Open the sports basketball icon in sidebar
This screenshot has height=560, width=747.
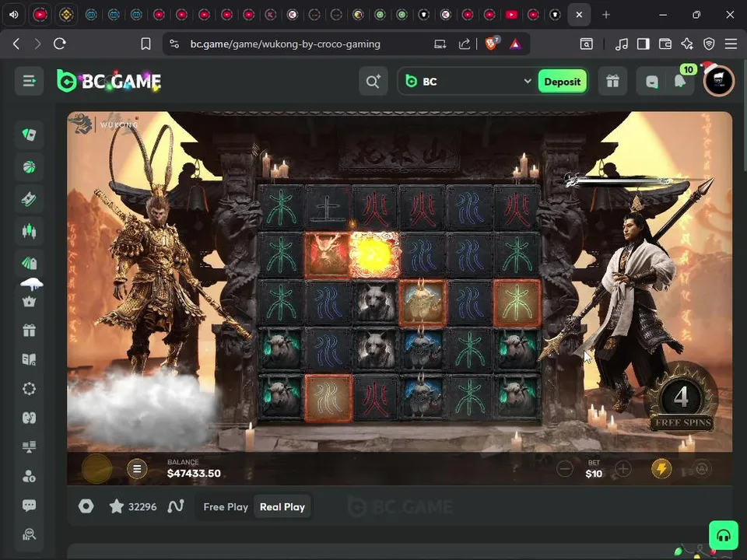click(x=29, y=167)
